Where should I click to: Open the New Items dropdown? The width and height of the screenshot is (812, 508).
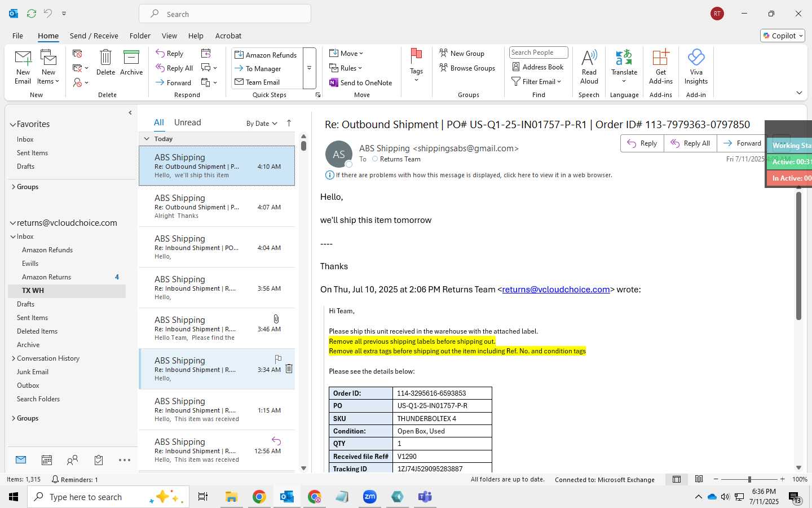coord(48,67)
